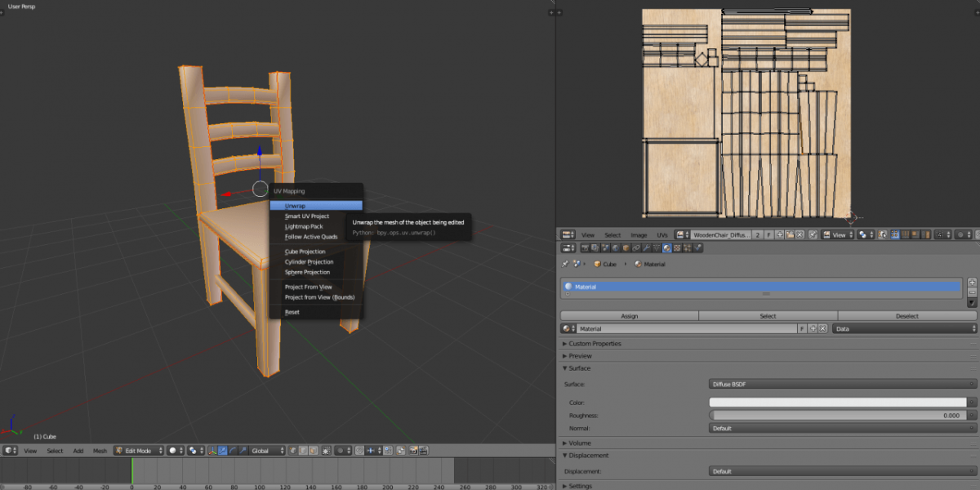Click the Assign button
This screenshot has height=490, width=980.
(629, 316)
